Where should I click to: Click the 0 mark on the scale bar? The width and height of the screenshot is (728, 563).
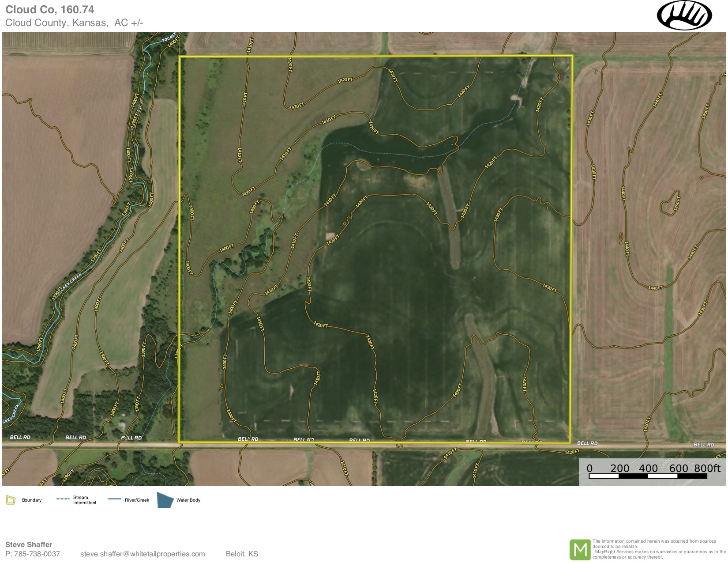pyautogui.click(x=589, y=469)
